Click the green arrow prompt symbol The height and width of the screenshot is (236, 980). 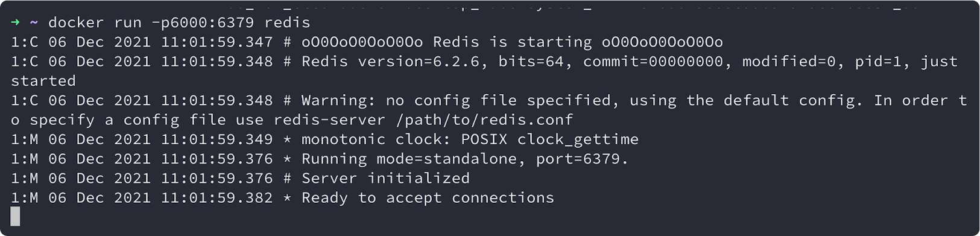[x=15, y=22]
